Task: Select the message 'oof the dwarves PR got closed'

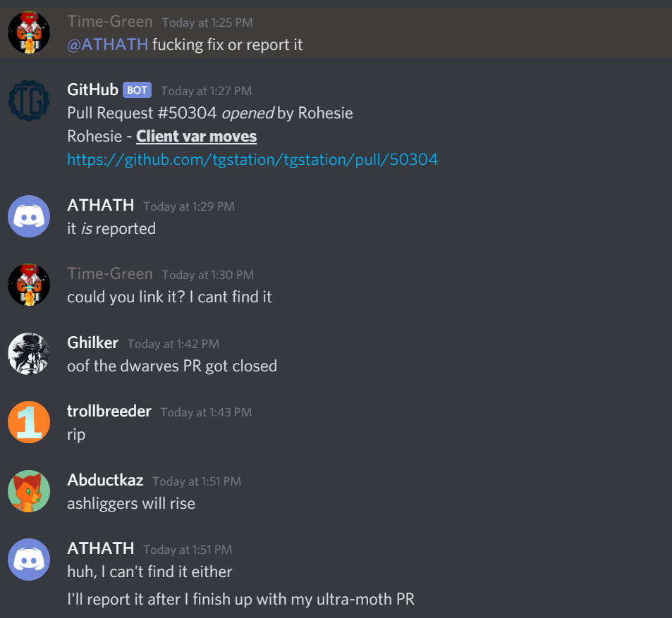Action: point(172,366)
